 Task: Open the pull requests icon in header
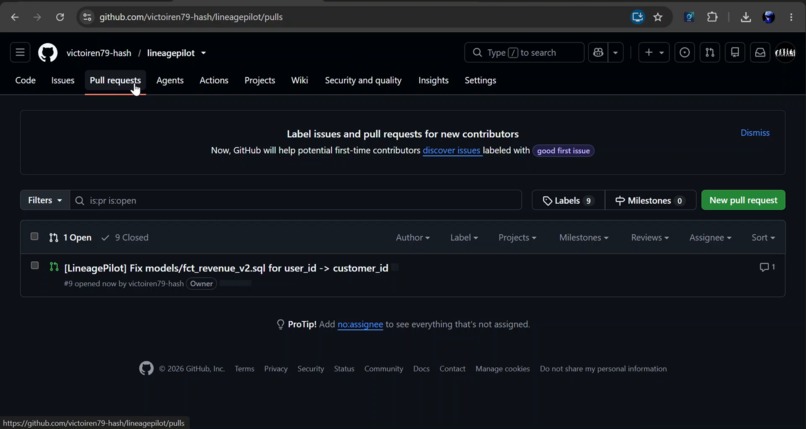tap(710, 52)
